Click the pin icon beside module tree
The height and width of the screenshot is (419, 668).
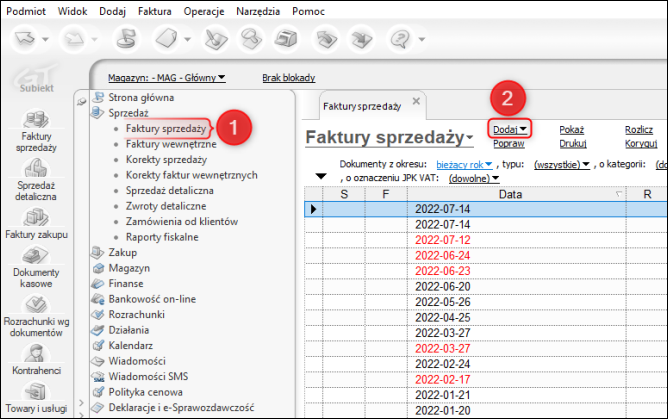(81, 102)
